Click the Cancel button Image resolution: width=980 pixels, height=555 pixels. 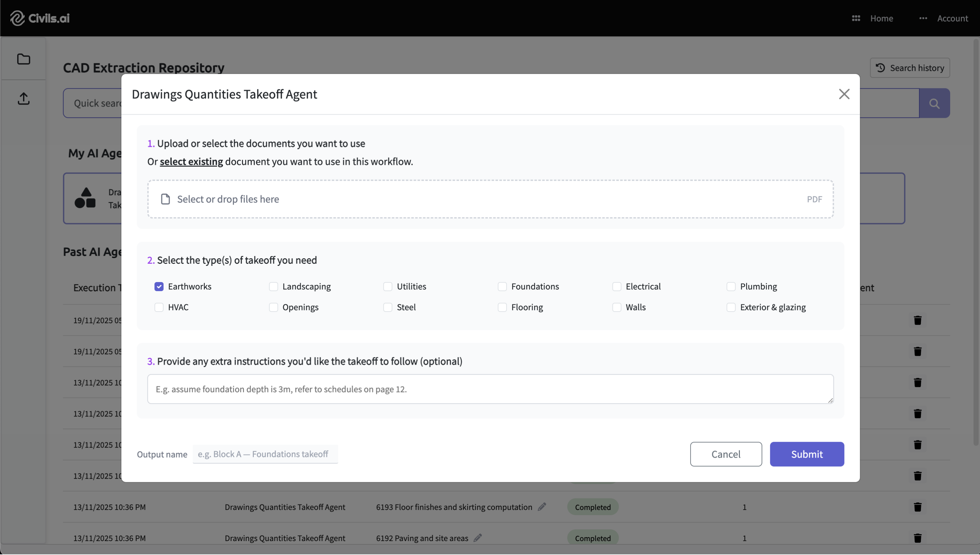coord(726,454)
